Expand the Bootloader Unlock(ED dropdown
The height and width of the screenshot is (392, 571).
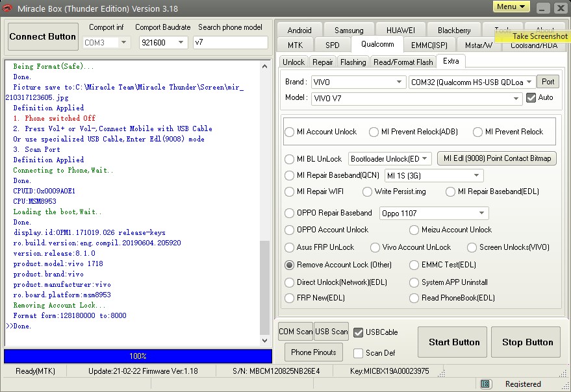pyautogui.click(x=425, y=159)
